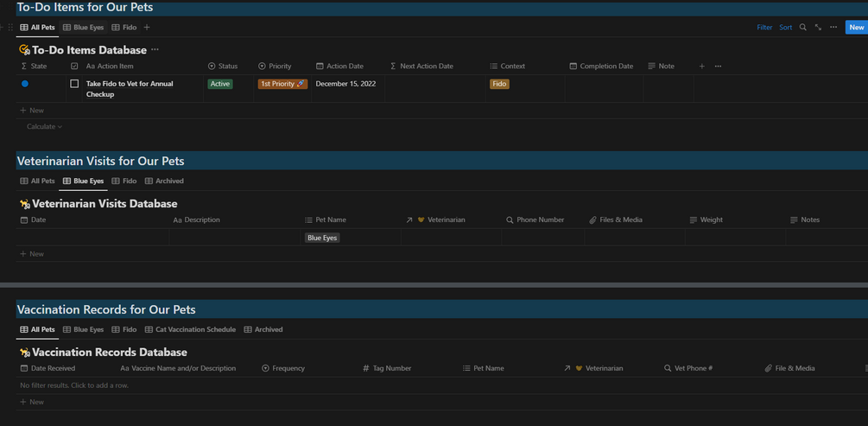The width and height of the screenshot is (868, 426).
Task: Open the ellipsis next to To-Do Items Database title
Action: [155, 50]
